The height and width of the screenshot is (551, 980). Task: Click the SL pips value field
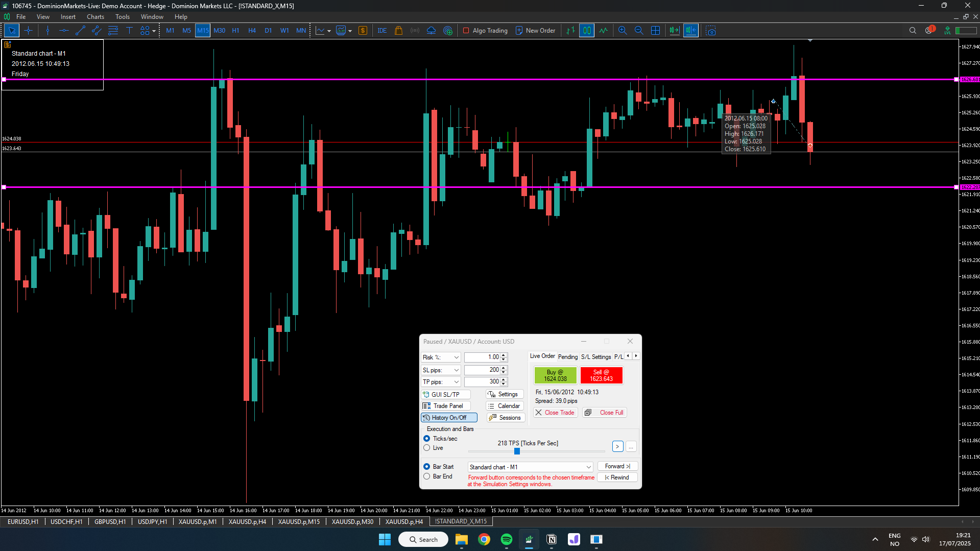(482, 370)
